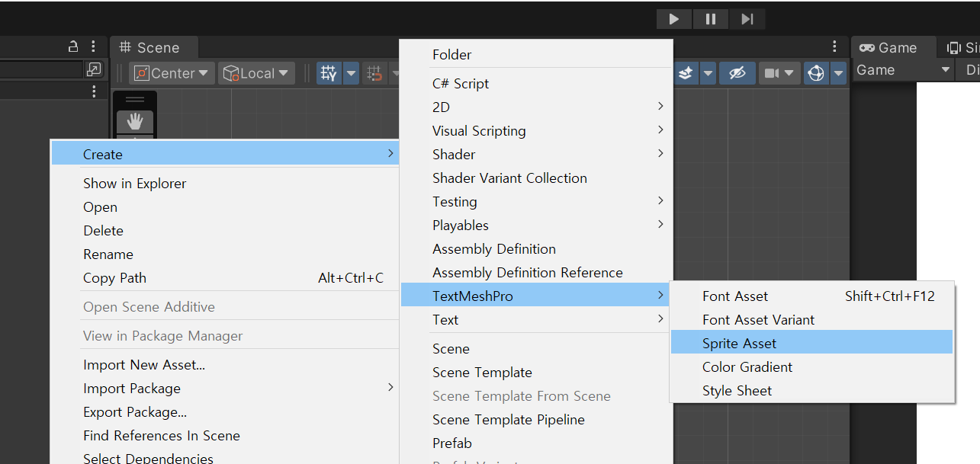Expand the Text submenu

pyautogui.click(x=537, y=319)
